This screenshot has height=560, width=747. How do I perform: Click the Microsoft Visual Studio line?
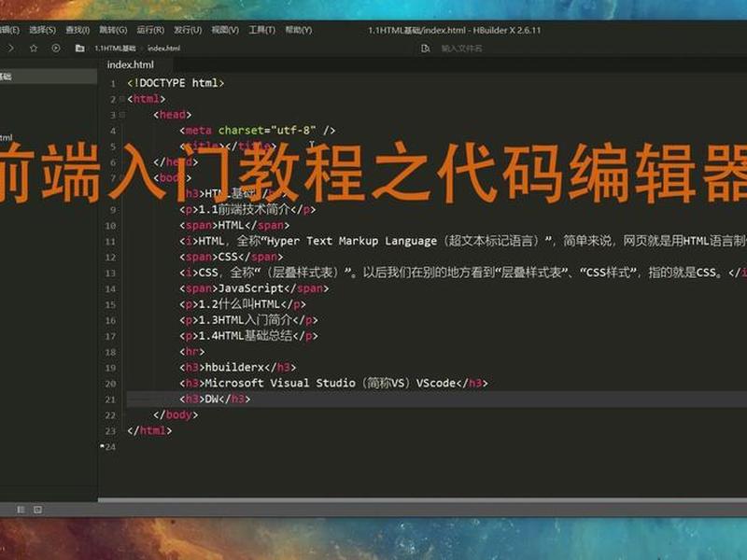point(333,383)
